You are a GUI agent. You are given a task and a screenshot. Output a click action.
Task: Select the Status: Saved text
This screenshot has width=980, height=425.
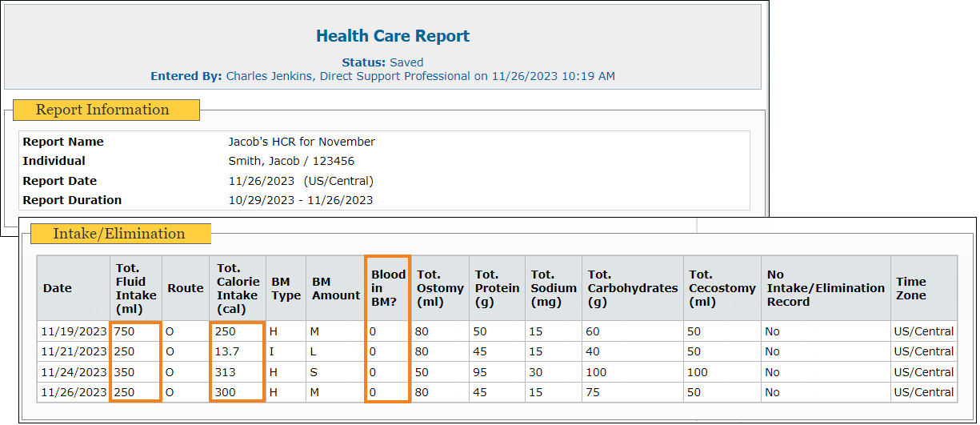click(x=382, y=62)
